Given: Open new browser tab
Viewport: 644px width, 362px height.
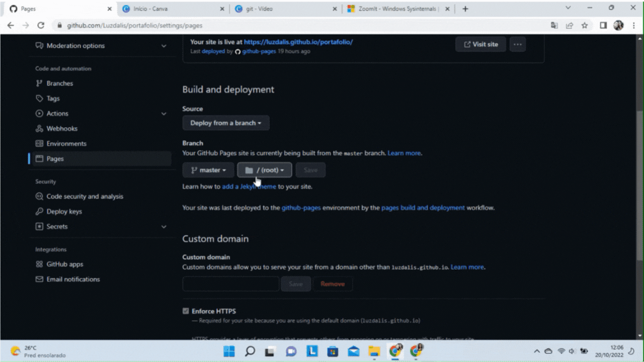Looking at the screenshot, I should (465, 9).
